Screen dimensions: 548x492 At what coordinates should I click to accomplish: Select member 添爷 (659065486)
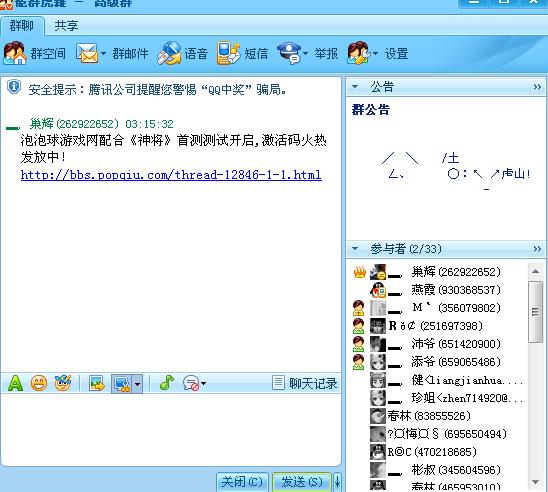pyautogui.click(x=438, y=362)
